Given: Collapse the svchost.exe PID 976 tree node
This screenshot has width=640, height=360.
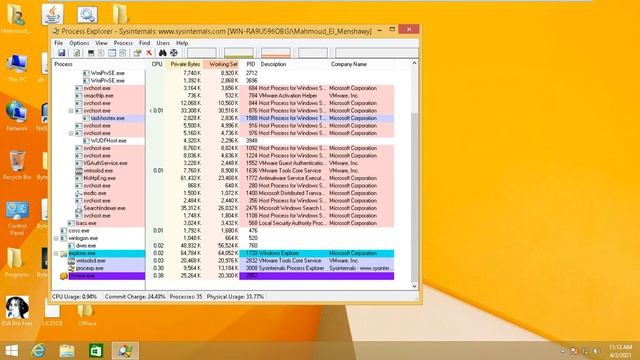Looking at the screenshot, I should (x=71, y=133).
